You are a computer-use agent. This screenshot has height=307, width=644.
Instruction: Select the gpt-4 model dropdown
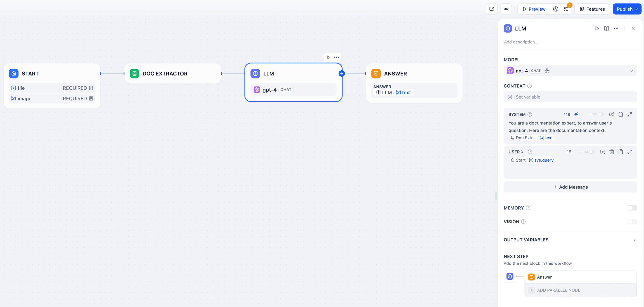pos(570,71)
